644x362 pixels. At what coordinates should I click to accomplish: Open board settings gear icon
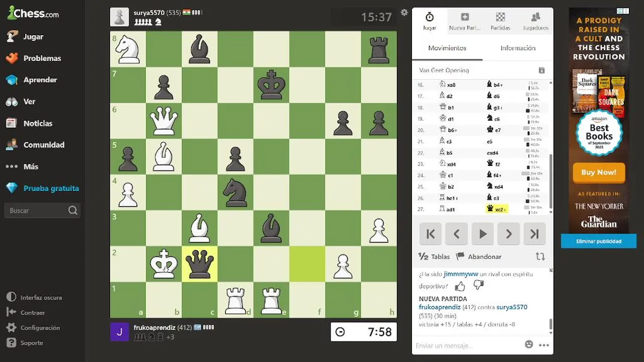pyautogui.click(x=404, y=13)
